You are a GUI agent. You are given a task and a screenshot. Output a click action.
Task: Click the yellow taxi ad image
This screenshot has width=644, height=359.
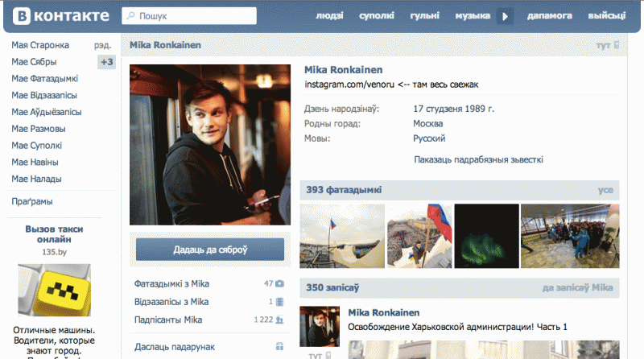[x=54, y=290]
